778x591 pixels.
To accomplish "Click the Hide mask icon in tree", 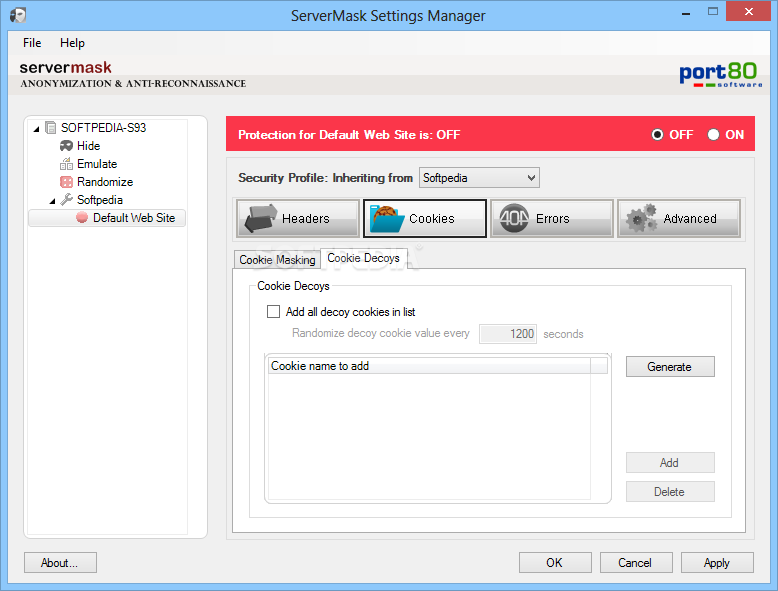I will [66, 146].
